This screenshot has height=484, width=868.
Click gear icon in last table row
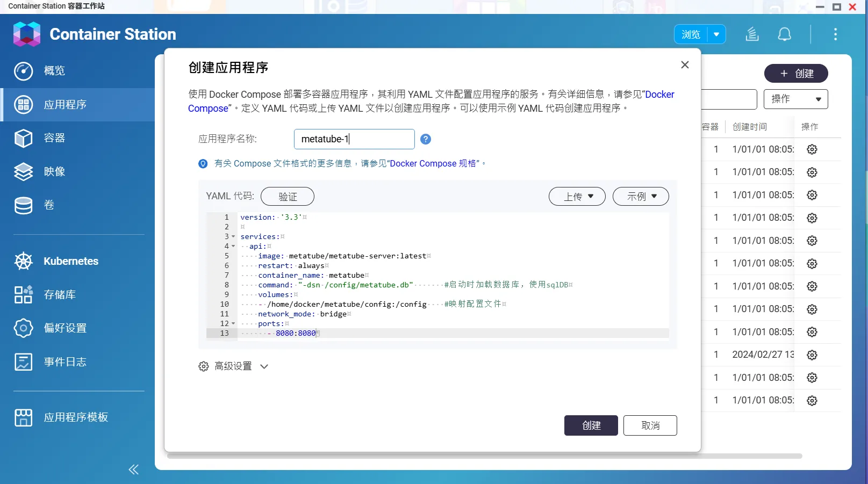point(812,401)
